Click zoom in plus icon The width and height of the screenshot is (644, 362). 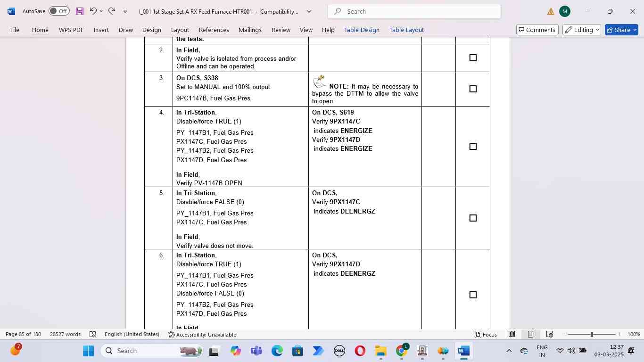pos(619,334)
